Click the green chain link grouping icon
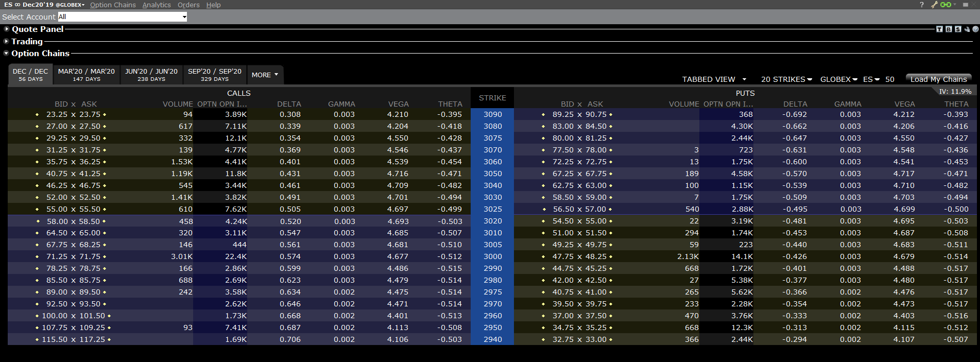The width and height of the screenshot is (980, 362). click(945, 5)
